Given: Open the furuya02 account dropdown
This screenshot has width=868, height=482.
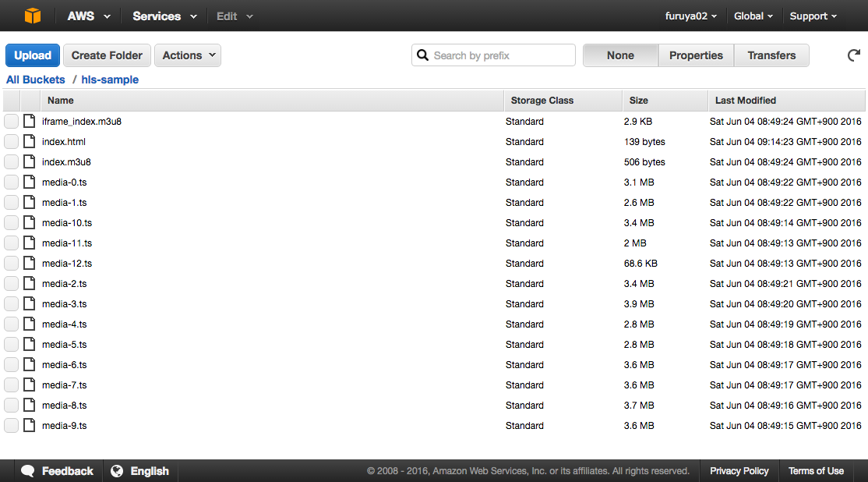Looking at the screenshot, I should 690,16.
